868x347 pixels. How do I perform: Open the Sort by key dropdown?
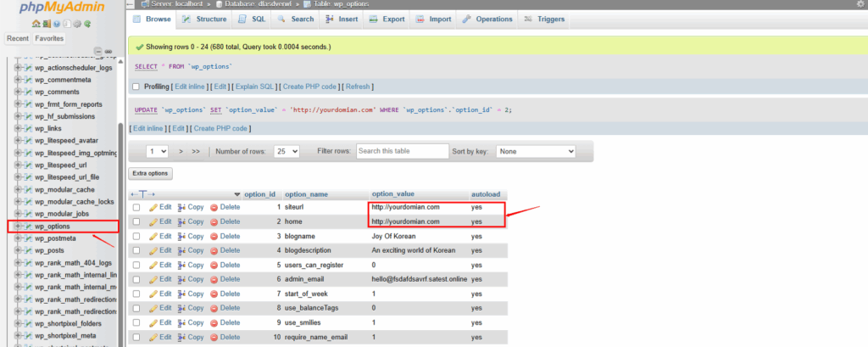(x=536, y=151)
